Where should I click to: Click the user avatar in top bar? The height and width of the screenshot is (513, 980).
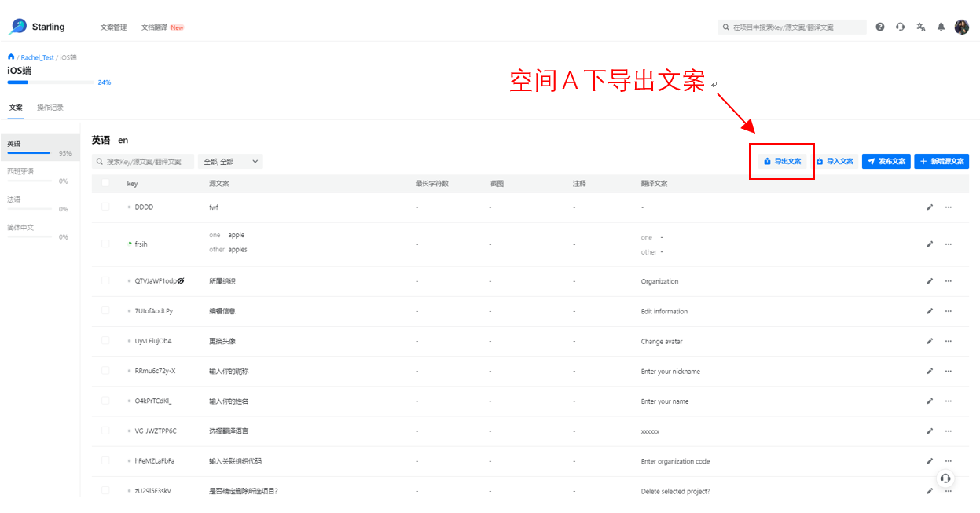[x=961, y=27]
